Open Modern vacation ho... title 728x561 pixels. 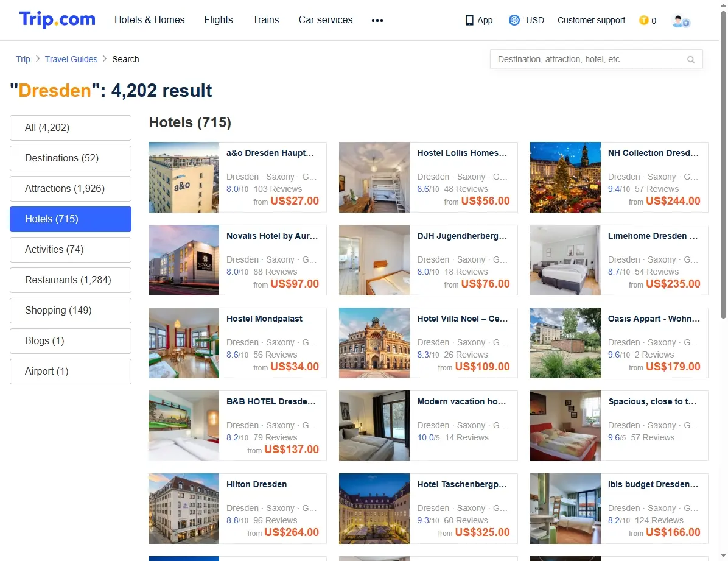click(x=461, y=401)
